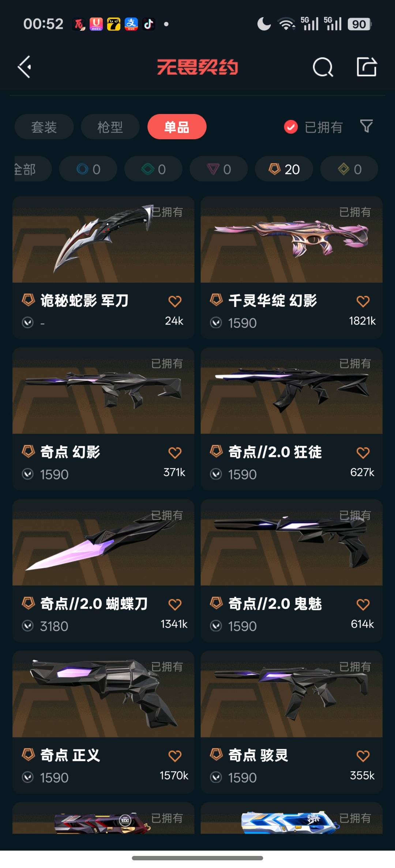
Task: Toggle the 已拥有 owned checkbox
Action: 291,127
